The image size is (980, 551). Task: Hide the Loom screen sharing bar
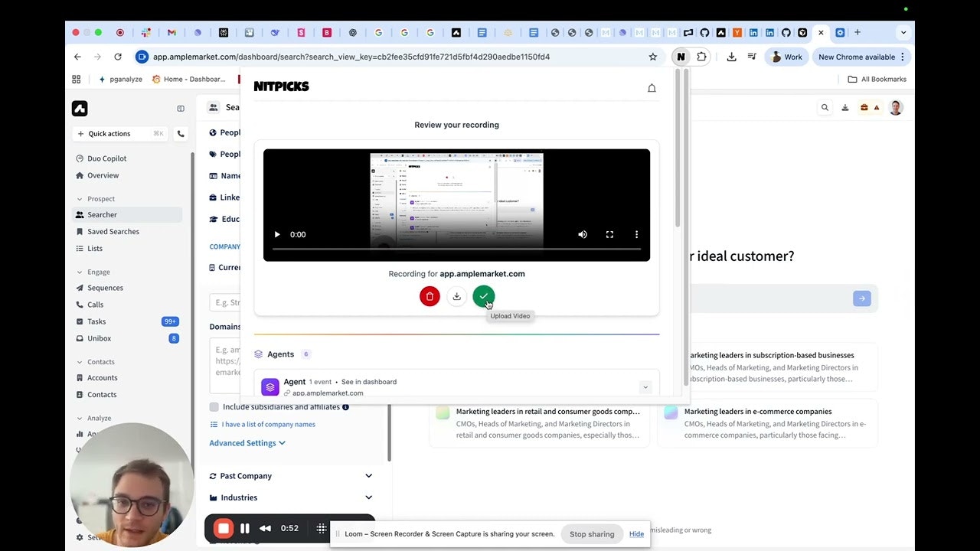click(636, 534)
